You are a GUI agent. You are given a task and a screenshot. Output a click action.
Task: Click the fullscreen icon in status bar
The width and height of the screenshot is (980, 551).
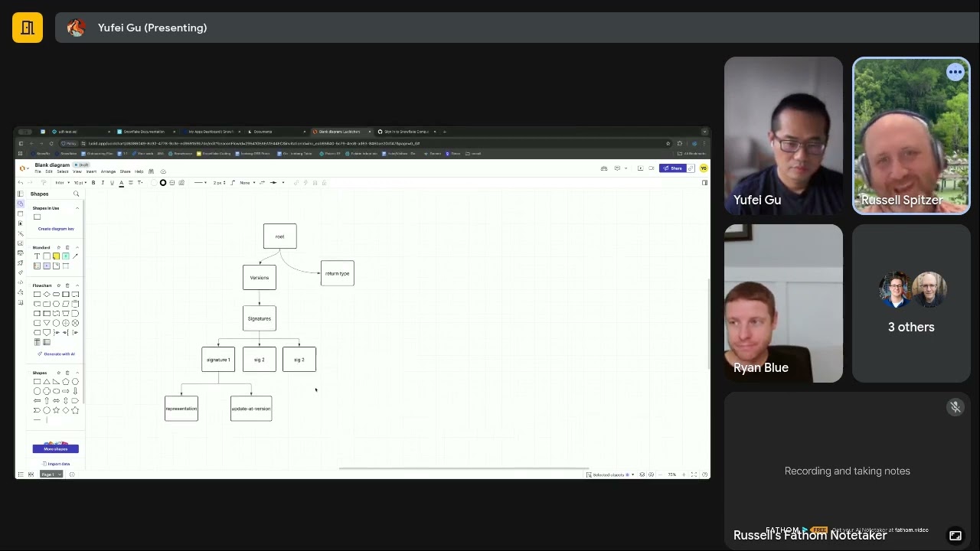pos(694,474)
